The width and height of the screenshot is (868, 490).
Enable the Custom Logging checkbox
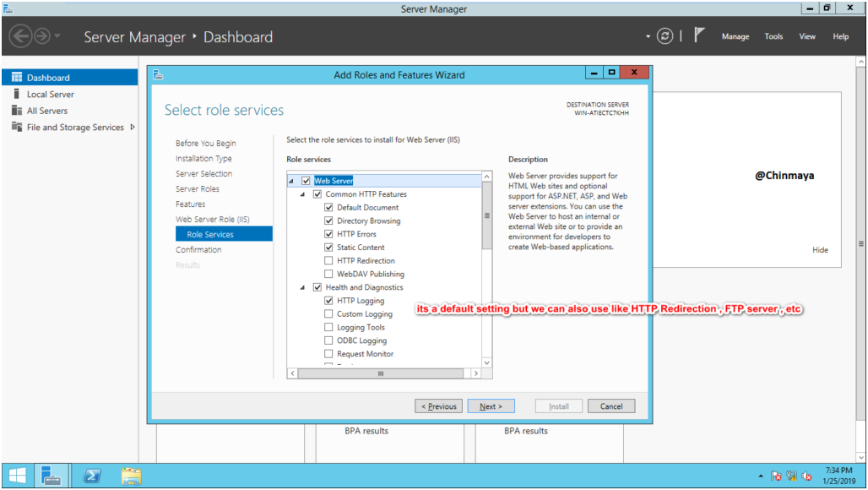(x=328, y=314)
